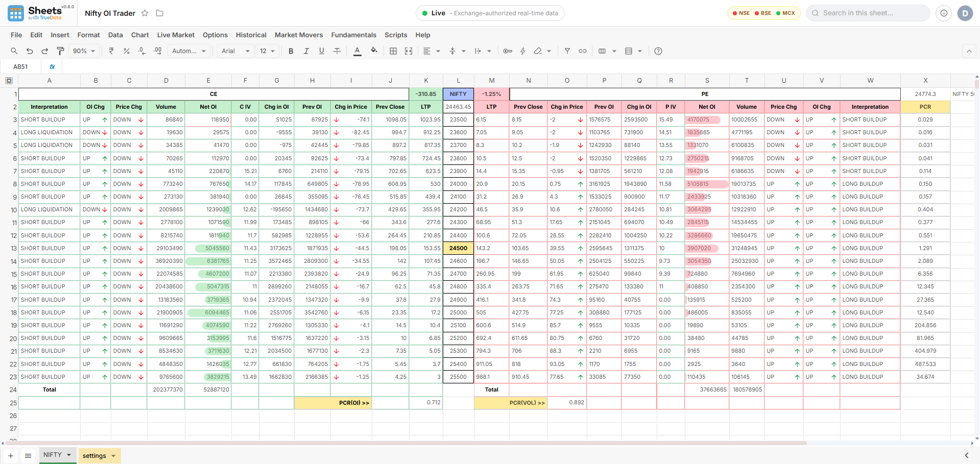Open the text color picker

(357, 51)
